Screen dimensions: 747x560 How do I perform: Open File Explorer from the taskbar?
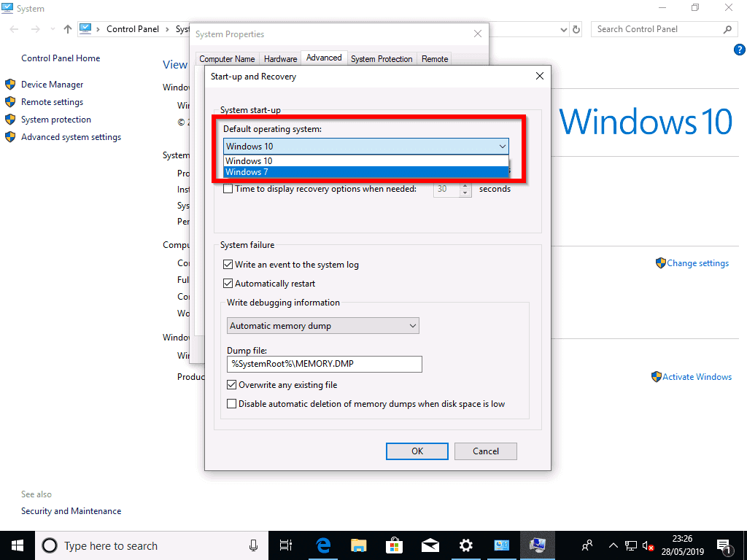[359, 545]
